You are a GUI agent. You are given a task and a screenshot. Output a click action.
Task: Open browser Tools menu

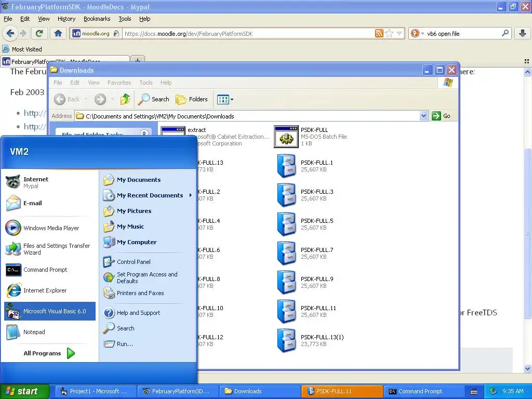pos(125,19)
